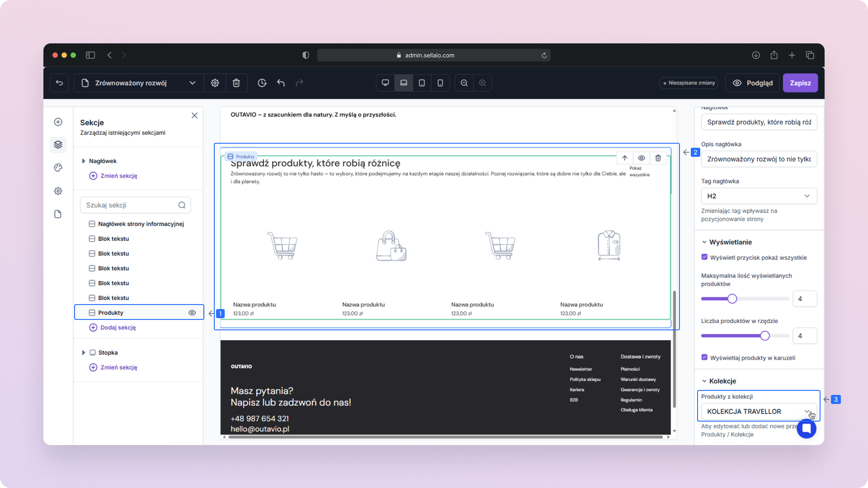Click Dodaj sekcję link

113,328
